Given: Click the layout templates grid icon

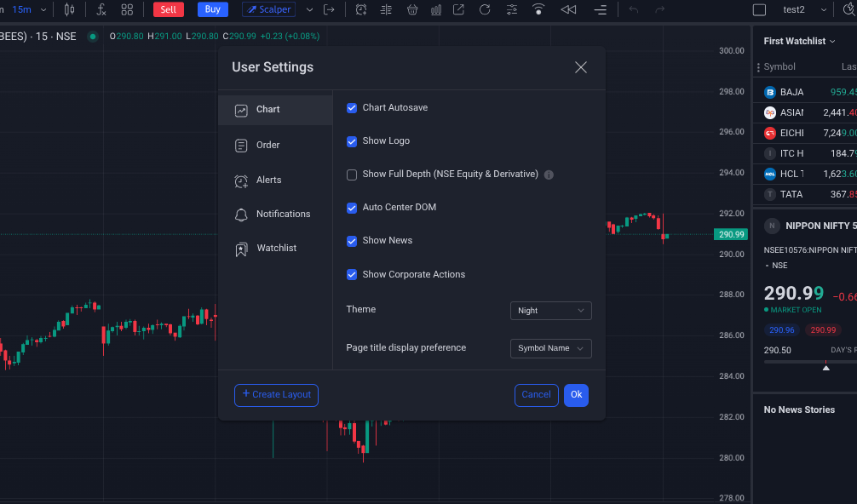Looking at the screenshot, I should pyautogui.click(x=127, y=9).
